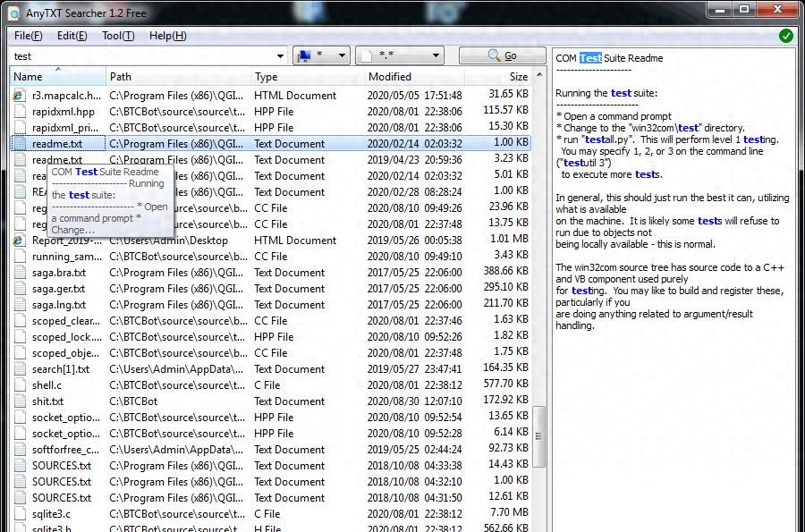Click 'Running the test suite:' preview line
Screen dimensions: 805x532
[606, 93]
